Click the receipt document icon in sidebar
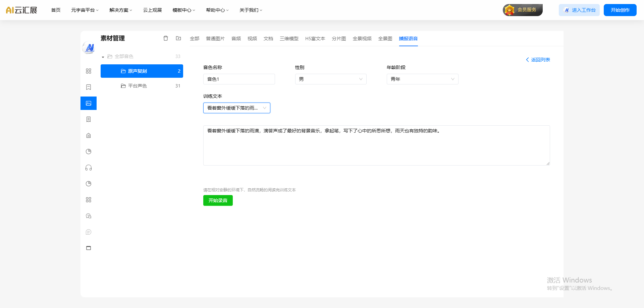This screenshot has height=308, width=644. click(89, 119)
